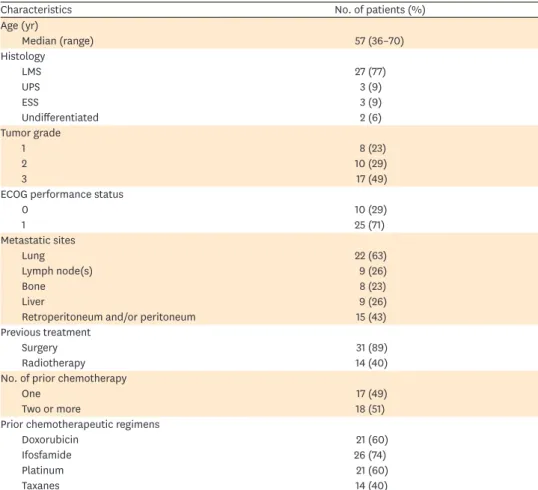Click the value '26 (74)'
Image resolution: width=538 pixels, height=490 pixels.
tap(370, 455)
